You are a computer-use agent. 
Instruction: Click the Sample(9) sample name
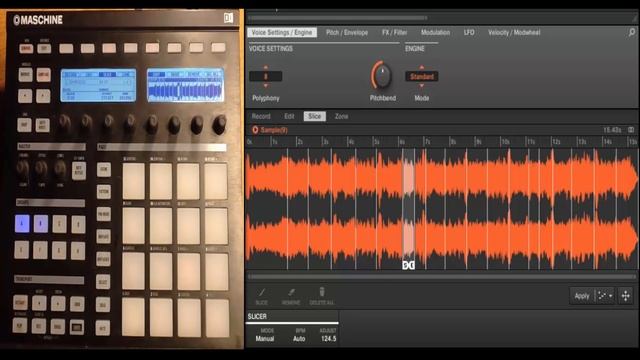click(x=274, y=130)
